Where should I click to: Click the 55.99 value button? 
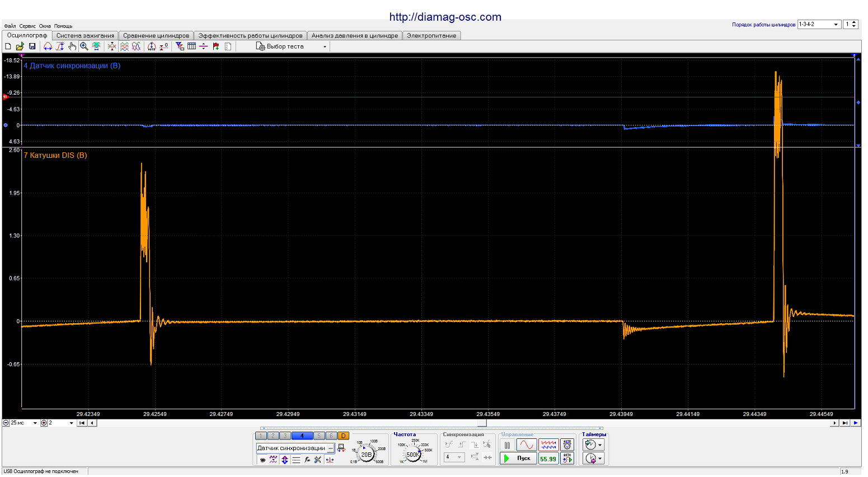pos(548,459)
